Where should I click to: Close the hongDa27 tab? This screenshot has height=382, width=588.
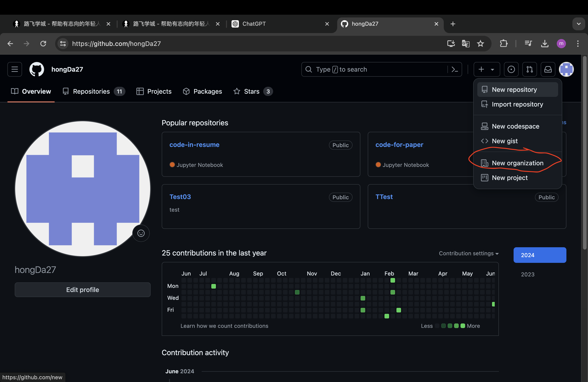(436, 24)
